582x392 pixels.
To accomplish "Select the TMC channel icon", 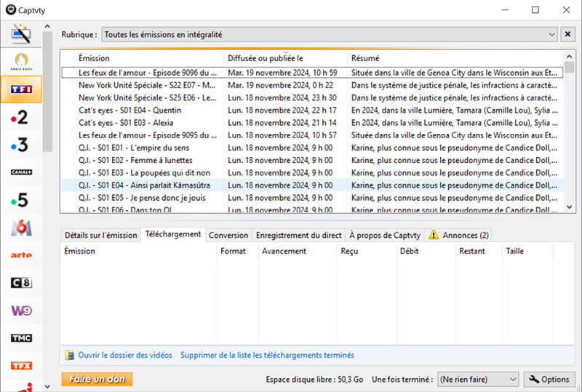I will (x=21, y=338).
